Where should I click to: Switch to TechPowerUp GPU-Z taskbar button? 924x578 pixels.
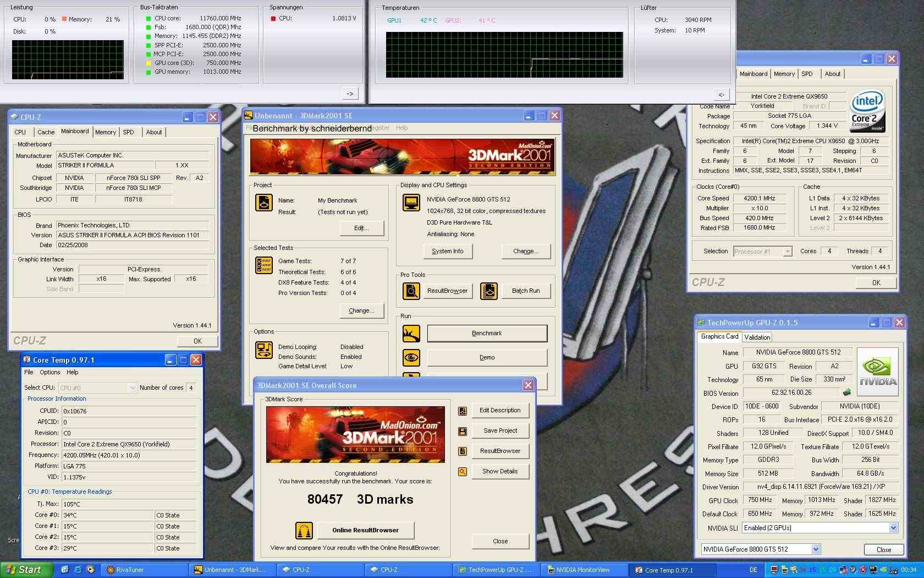[497, 570]
